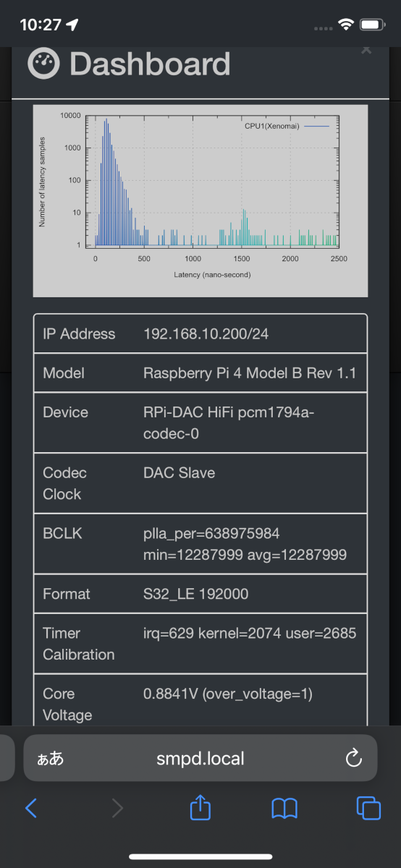401x868 pixels.
Task: Tap the Dashboard title heading
Action: tap(150, 64)
